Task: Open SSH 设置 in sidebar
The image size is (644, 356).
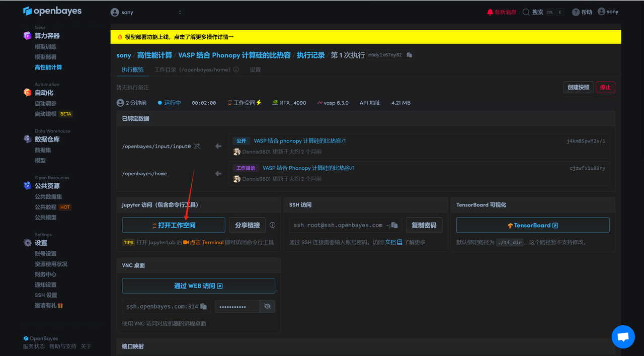Action: 46,295
